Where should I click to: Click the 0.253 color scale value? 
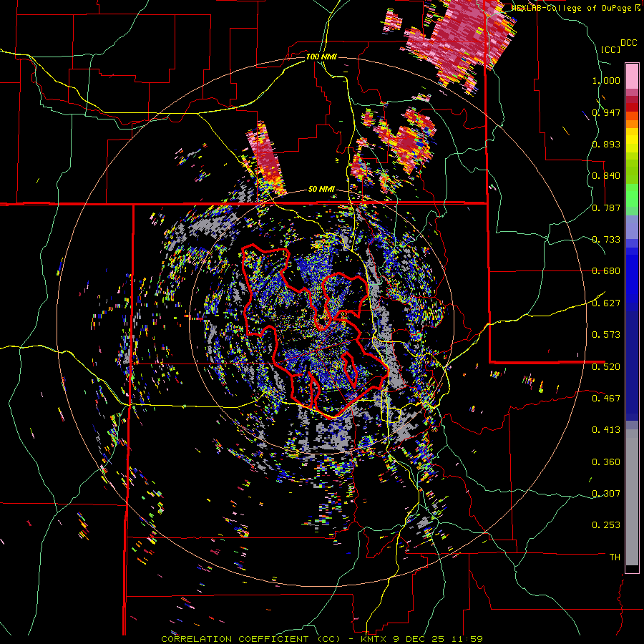[x=606, y=525]
